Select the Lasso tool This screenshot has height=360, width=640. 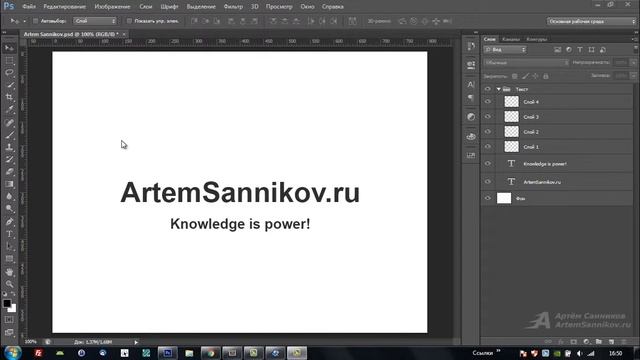click(x=9, y=73)
